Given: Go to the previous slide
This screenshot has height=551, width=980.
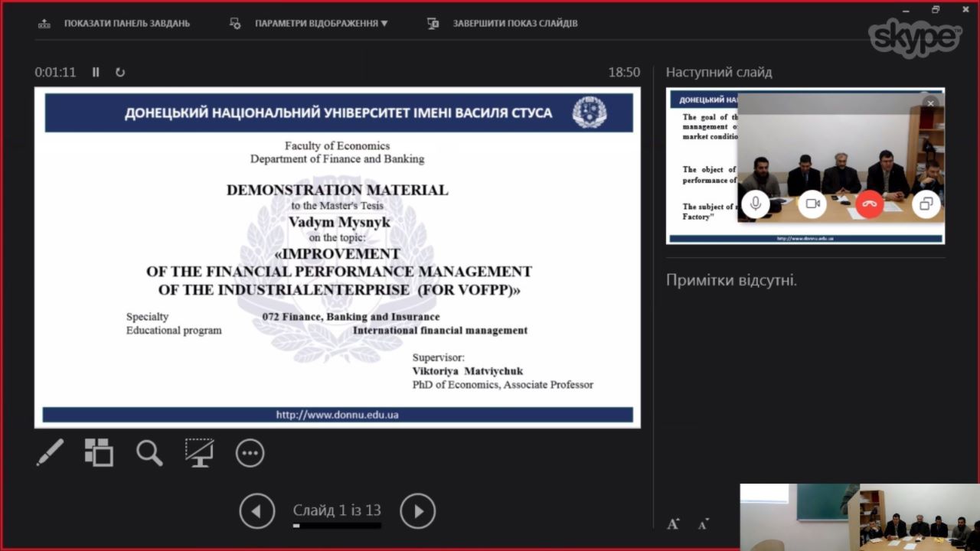Looking at the screenshot, I should click(x=257, y=511).
